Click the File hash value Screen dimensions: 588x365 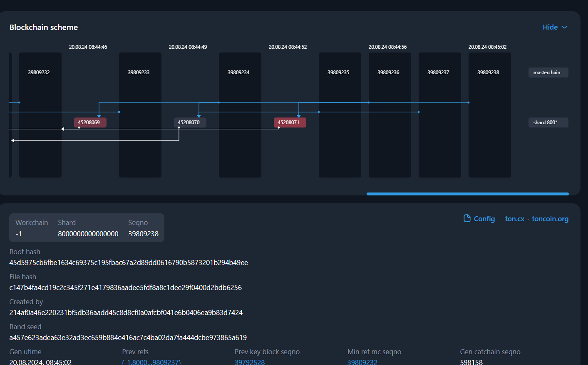coord(126,287)
